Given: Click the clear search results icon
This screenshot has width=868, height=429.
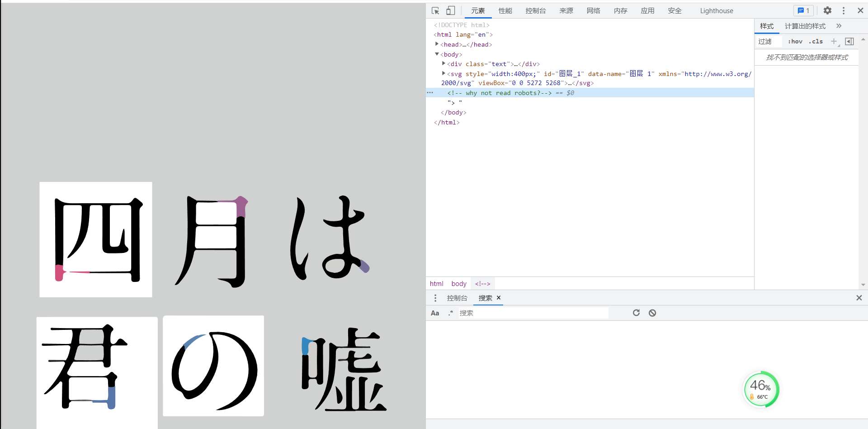Looking at the screenshot, I should click(x=652, y=313).
